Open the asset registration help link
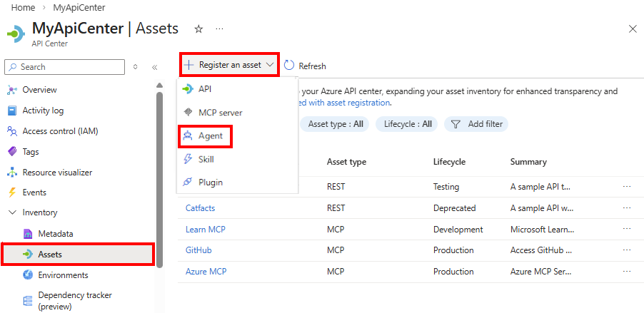The width and height of the screenshot is (644, 313). pyautogui.click(x=343, y=103)
